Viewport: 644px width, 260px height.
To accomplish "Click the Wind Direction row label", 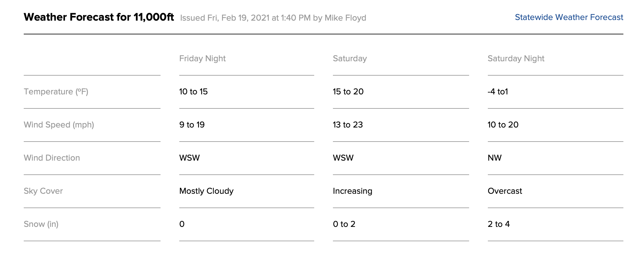I will 52,158.
